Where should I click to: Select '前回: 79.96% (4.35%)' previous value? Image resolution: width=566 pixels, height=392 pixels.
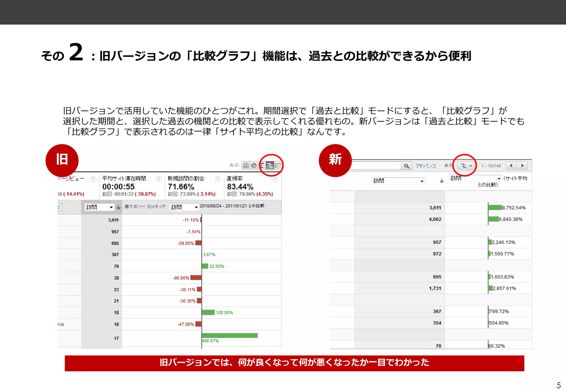250,194
